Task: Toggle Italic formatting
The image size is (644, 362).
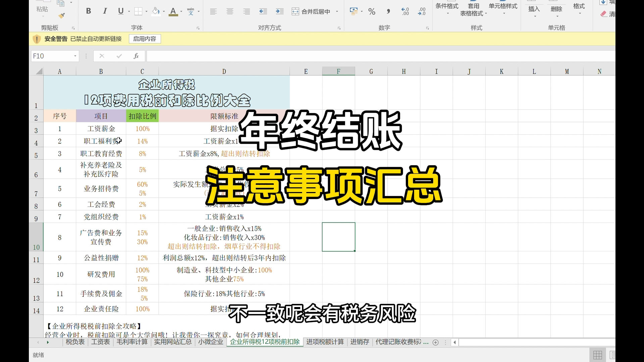Action: pyautogui.click(x=105, y=11)
